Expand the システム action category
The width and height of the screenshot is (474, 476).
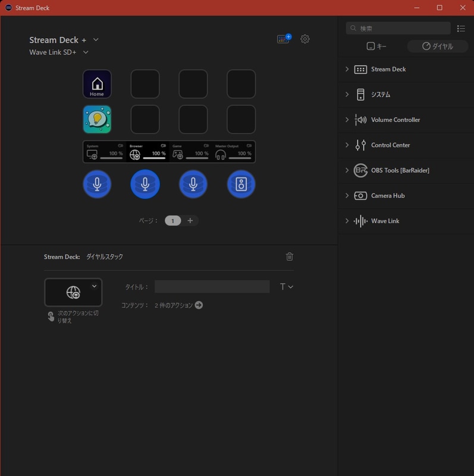click(347, 95)
